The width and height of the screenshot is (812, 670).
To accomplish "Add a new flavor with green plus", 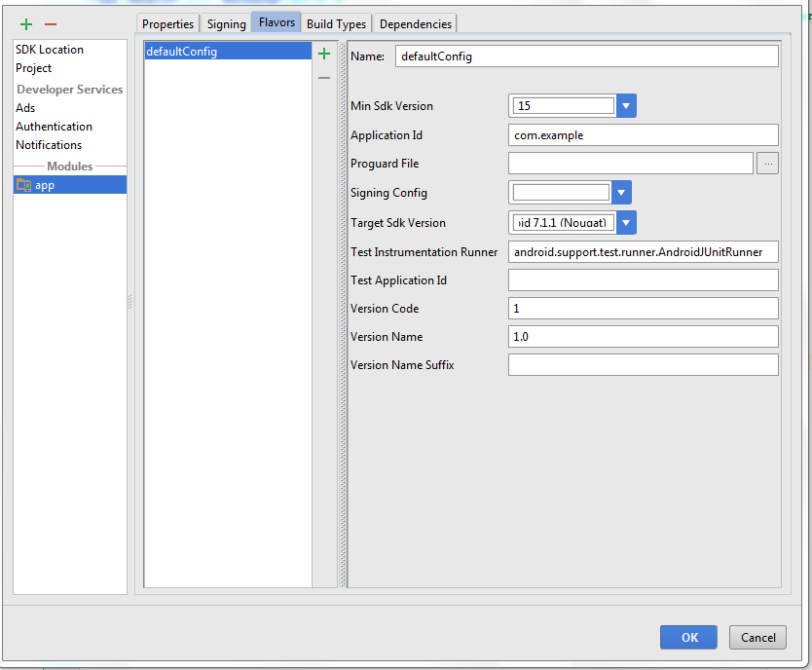I will [324, 54].
